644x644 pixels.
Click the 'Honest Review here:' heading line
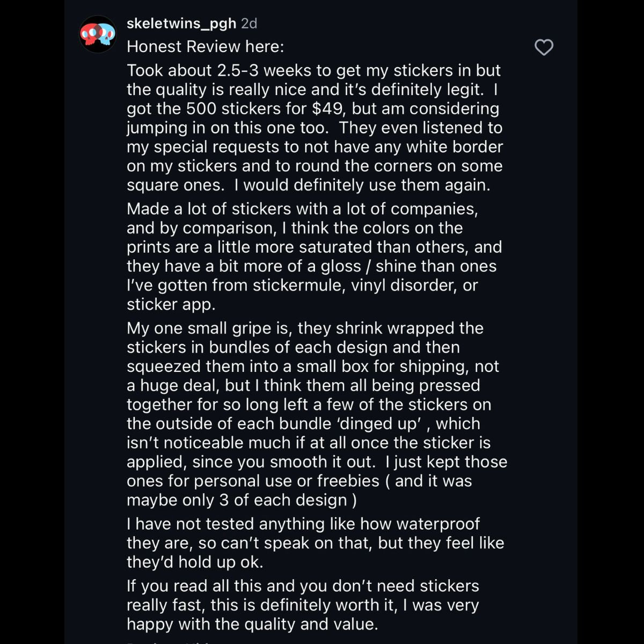206,47
